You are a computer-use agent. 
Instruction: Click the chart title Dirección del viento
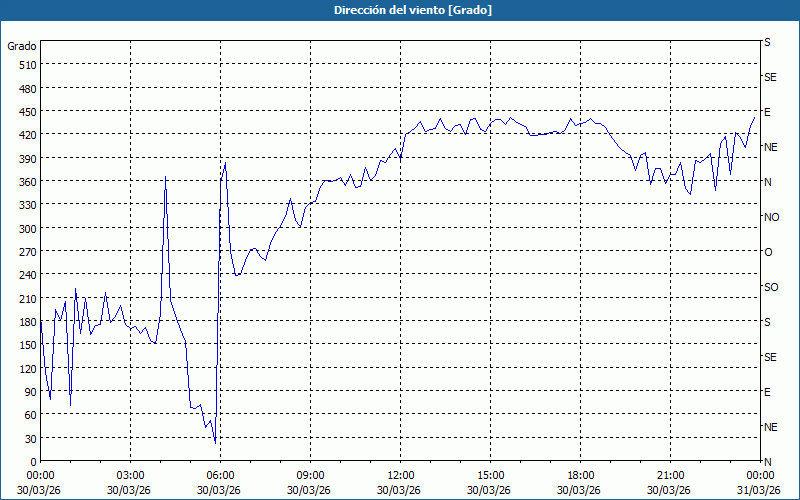[399, 10]
